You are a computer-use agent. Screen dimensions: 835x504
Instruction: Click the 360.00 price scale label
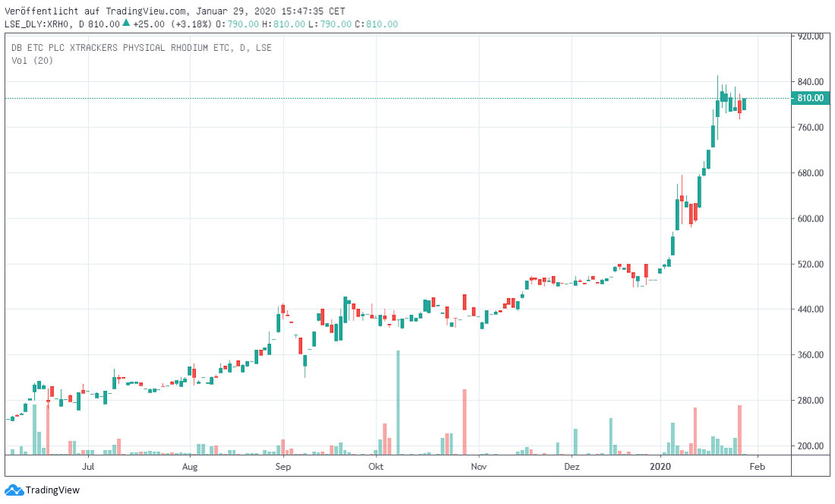coord(811,355)
